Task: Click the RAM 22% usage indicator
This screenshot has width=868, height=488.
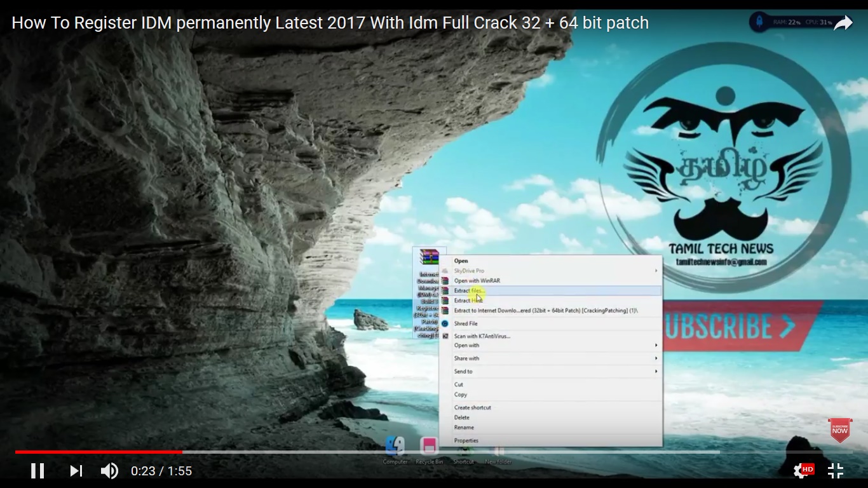Action: coord(787,22)
